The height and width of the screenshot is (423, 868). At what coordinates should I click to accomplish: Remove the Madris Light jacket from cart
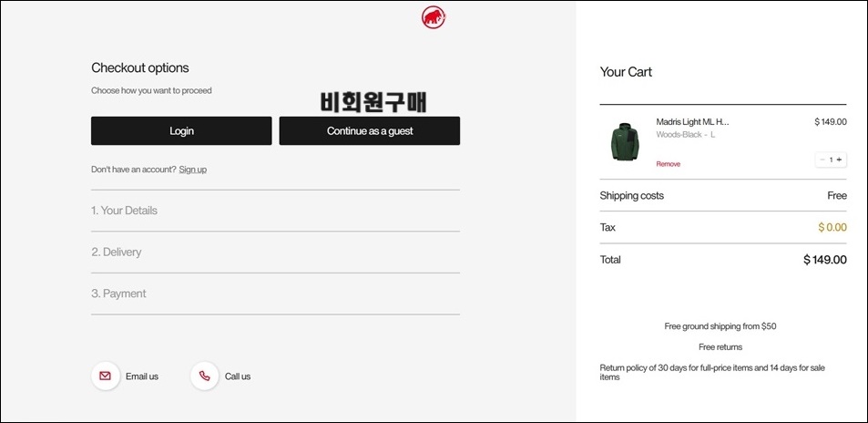point(669,164)
